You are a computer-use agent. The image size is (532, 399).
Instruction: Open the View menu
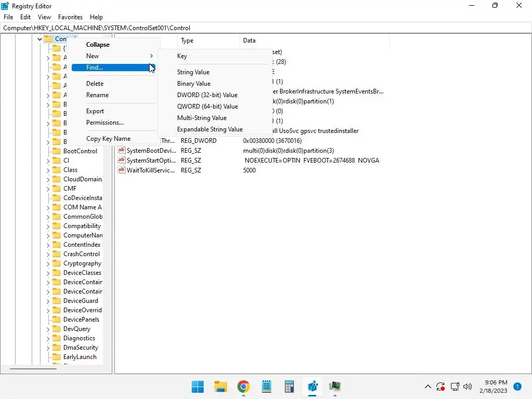coord(44,17)
